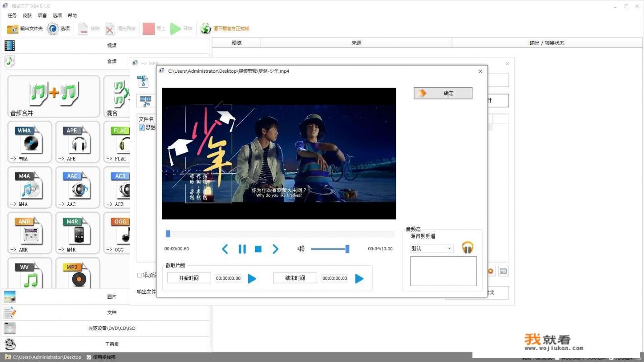Viewport: 644px width, 362px height.
Task: Choose the -> OGG conversion icon
Action: 117,233
